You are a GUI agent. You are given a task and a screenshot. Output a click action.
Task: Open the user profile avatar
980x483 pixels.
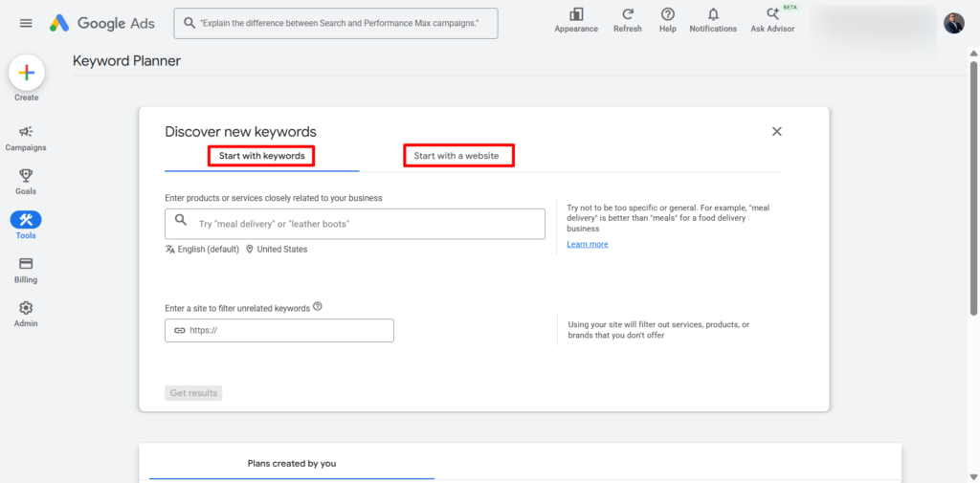[954, 23]
